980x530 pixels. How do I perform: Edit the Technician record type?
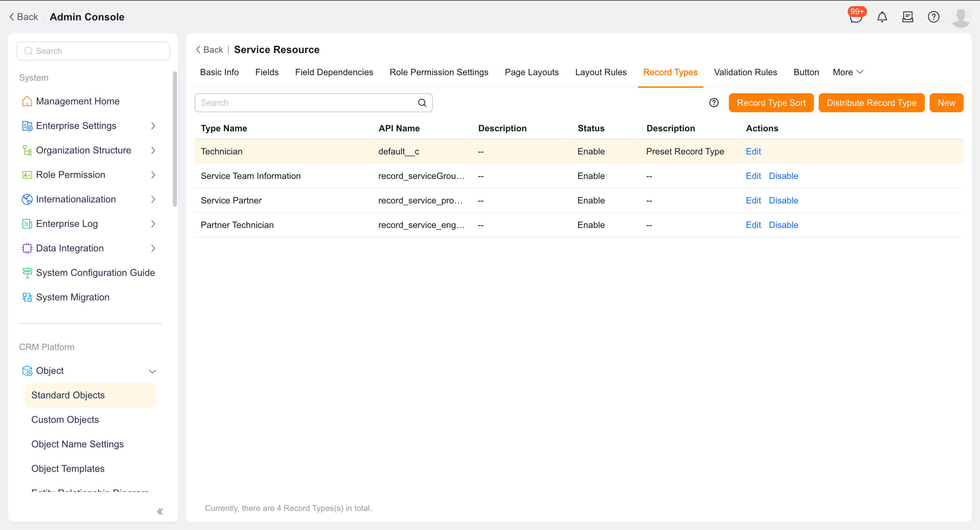click(753, 151)
